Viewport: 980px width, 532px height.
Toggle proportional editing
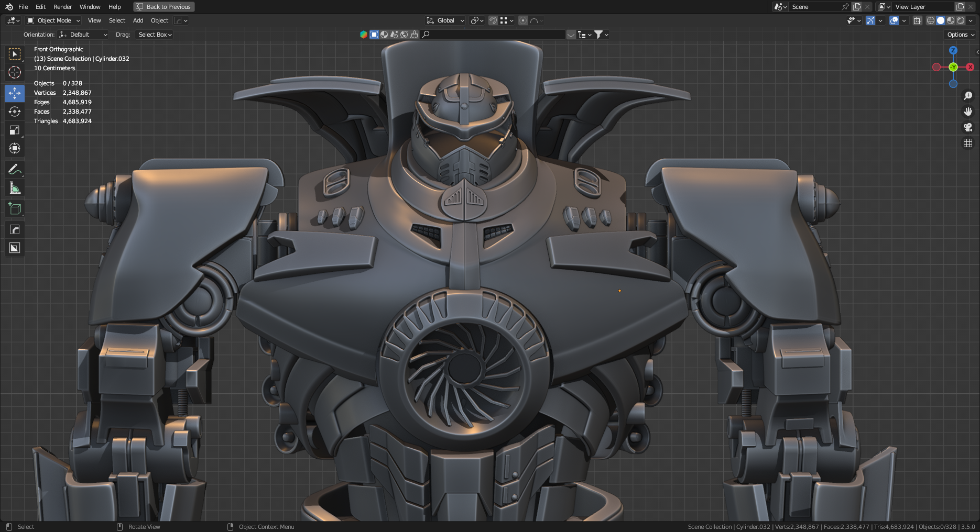coord(523,20)
